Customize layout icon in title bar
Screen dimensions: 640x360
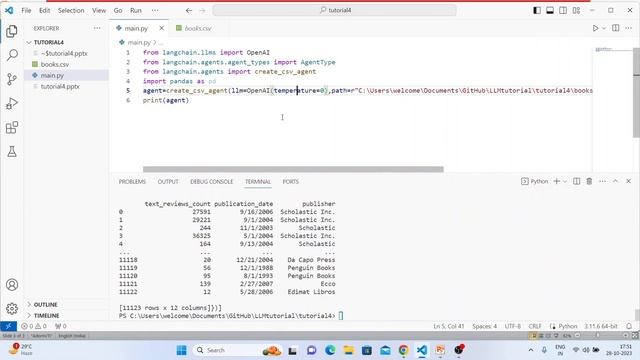(576, 11)
